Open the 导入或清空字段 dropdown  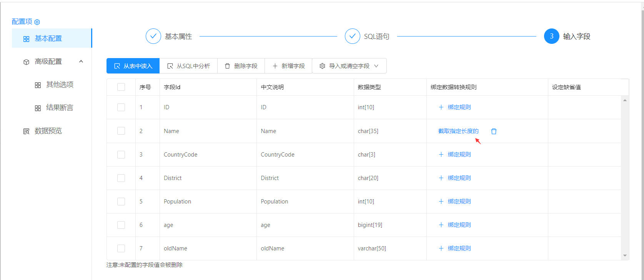click(349, 66)
